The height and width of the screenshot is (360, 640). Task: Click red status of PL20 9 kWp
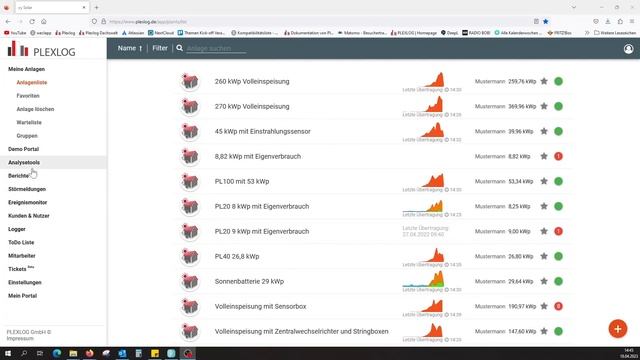(558, 231)
